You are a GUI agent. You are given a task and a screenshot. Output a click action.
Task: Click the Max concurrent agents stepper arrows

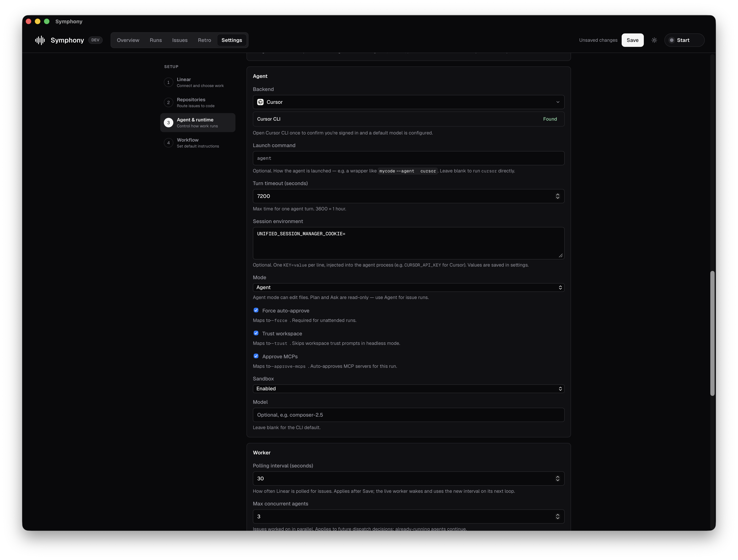(558, 517)
